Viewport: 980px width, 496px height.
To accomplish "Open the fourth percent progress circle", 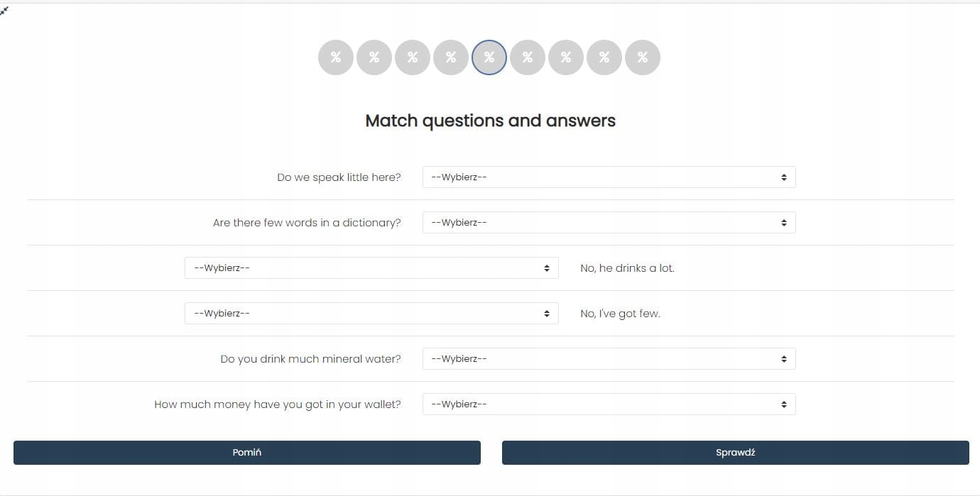I will [x=451, y=57].
